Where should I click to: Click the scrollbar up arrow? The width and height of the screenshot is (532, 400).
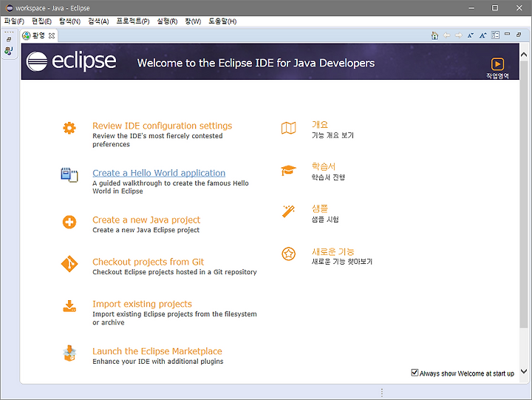tap(524, 54)
